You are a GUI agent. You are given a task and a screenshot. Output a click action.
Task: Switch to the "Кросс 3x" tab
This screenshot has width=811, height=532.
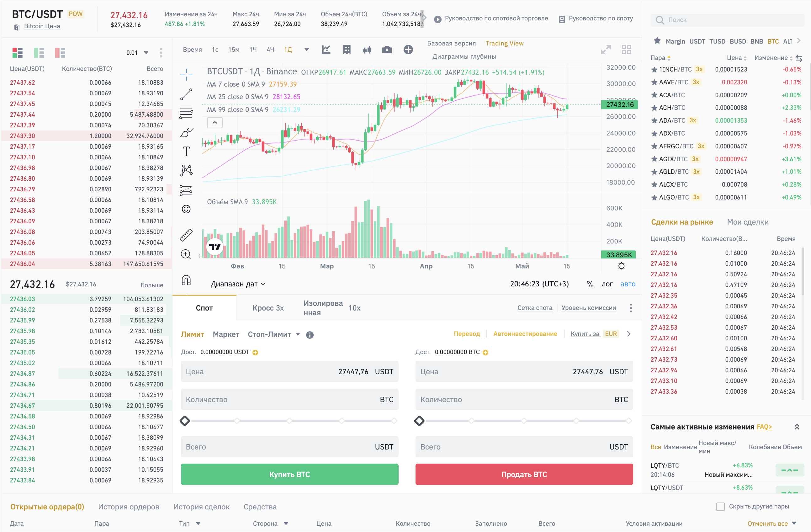(268, 308)
